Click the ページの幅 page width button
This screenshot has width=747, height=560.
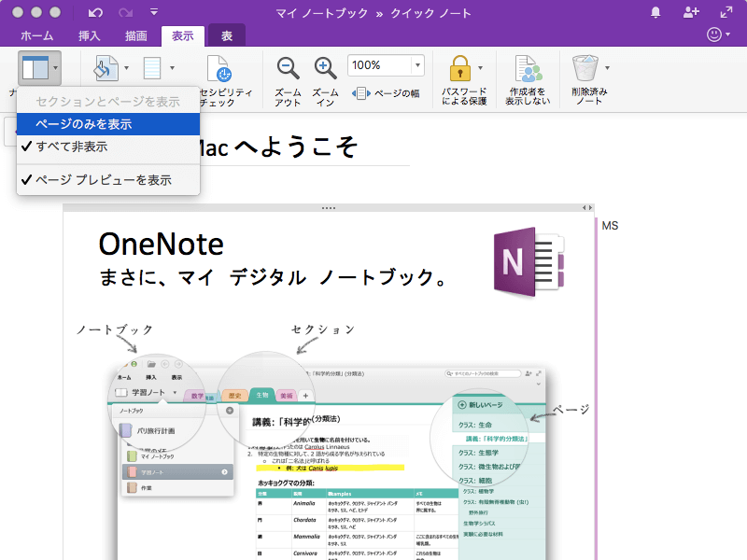click(x=386, y=93)
